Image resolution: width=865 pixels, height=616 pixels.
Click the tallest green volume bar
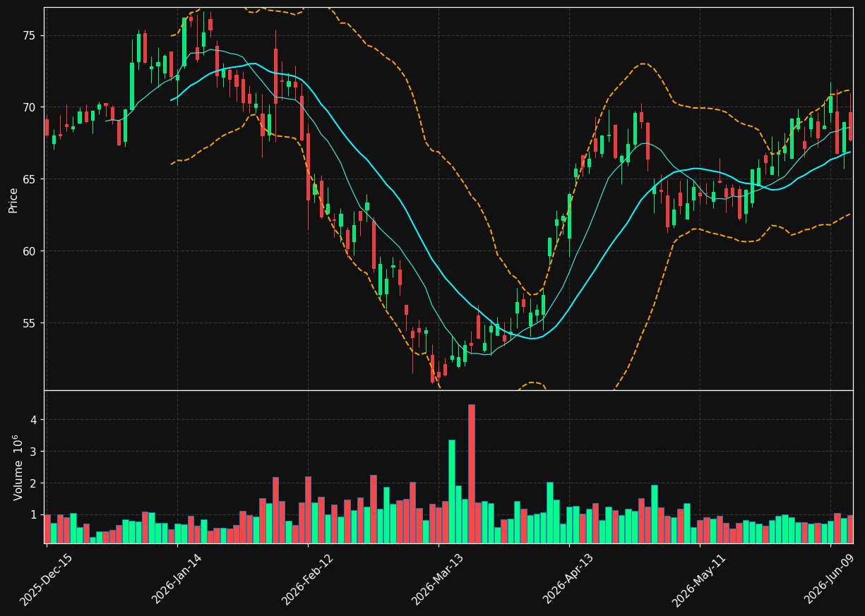pos(452,491)
